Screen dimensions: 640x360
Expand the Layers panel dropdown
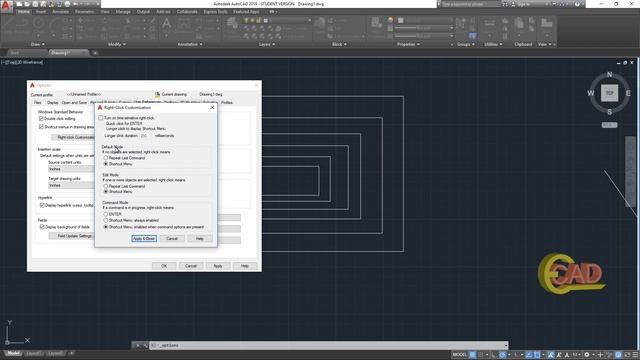[267, 44]
